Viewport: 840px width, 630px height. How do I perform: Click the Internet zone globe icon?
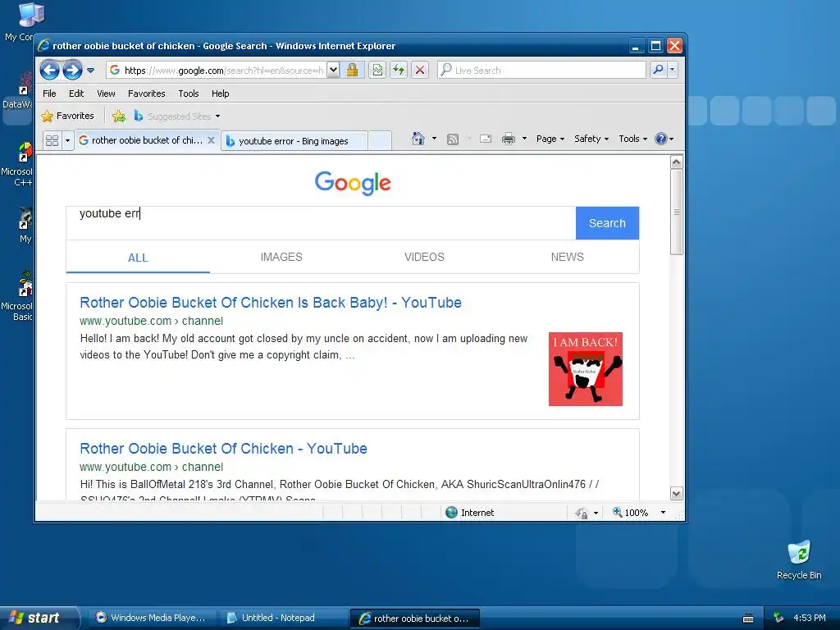tap(452, 512)
